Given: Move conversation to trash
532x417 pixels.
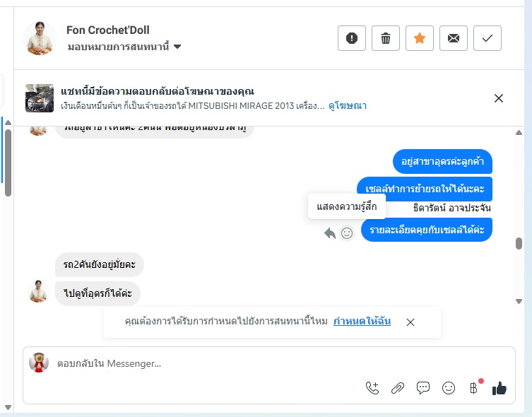Looking at the screenshot, I should [386, 38].
